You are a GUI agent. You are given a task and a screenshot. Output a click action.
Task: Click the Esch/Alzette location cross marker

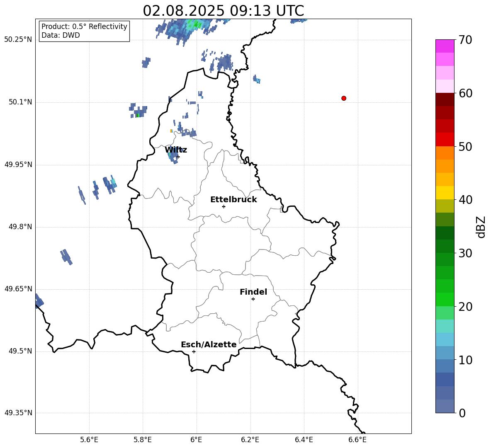click(194, 351)
